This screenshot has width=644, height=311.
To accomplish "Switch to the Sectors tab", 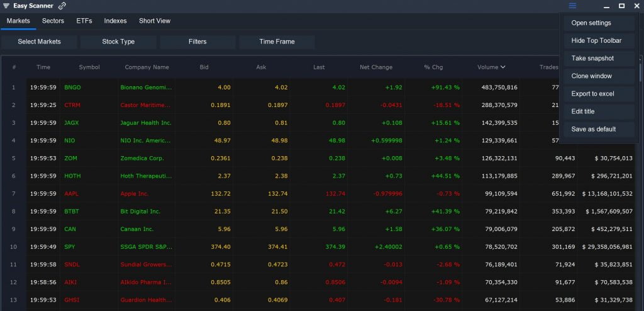I will pos(53,21).
